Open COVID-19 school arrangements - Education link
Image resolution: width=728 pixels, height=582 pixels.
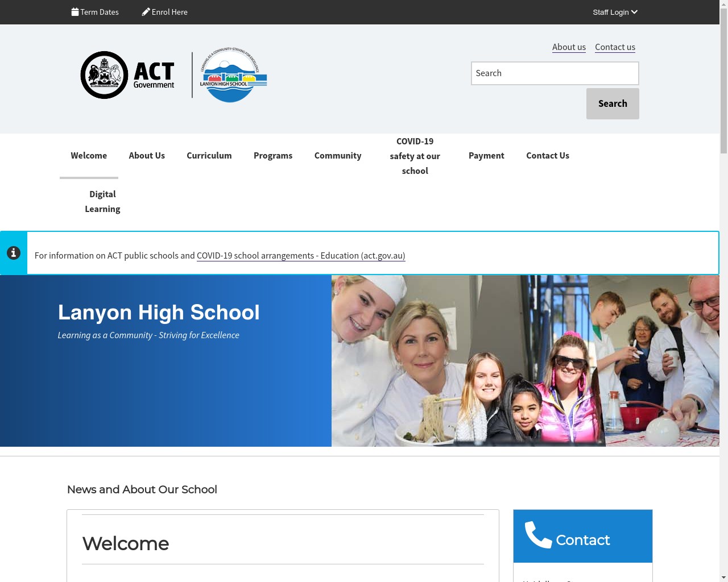coord(300,255)
